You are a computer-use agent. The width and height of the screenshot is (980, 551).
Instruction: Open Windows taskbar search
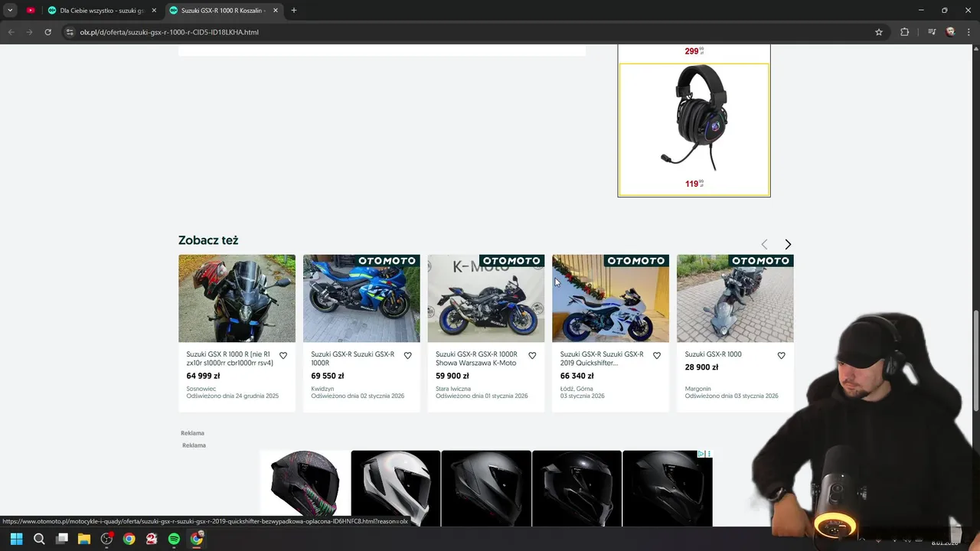(x=39, y=539)
